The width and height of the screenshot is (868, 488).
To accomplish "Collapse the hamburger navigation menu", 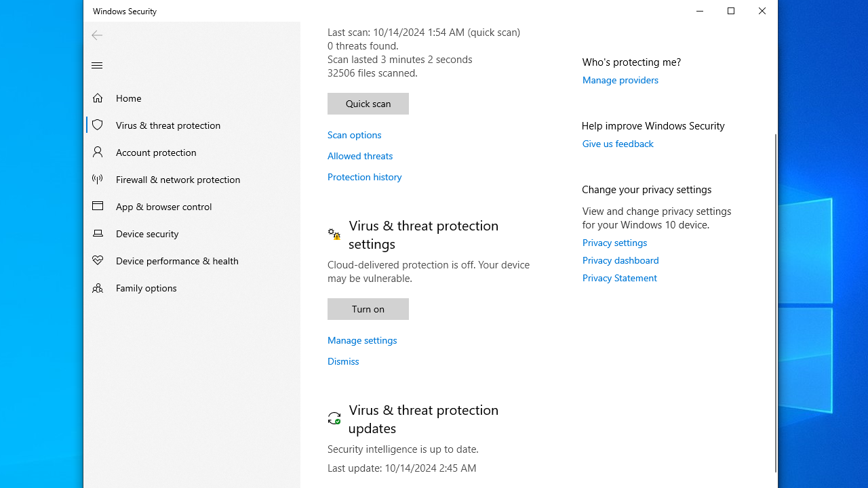I will click(x=97, y=66).
